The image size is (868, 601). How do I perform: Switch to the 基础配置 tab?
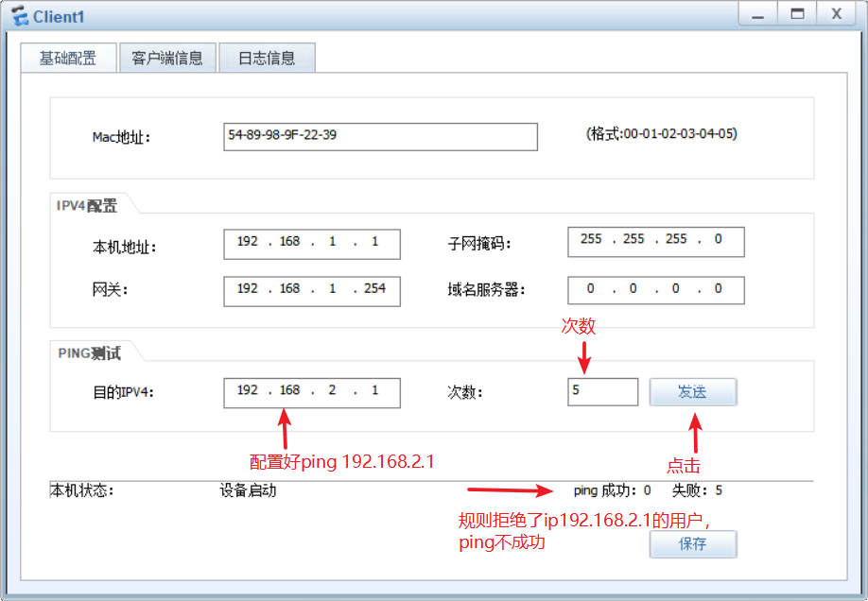tap(68, 58)
